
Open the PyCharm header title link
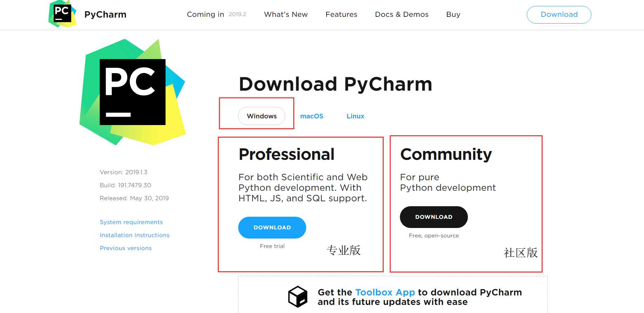(105, 14)
